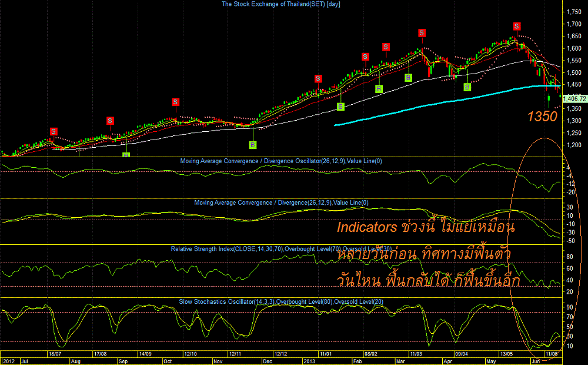Select the 90 level on the Stochastics axis

point(570,307)
